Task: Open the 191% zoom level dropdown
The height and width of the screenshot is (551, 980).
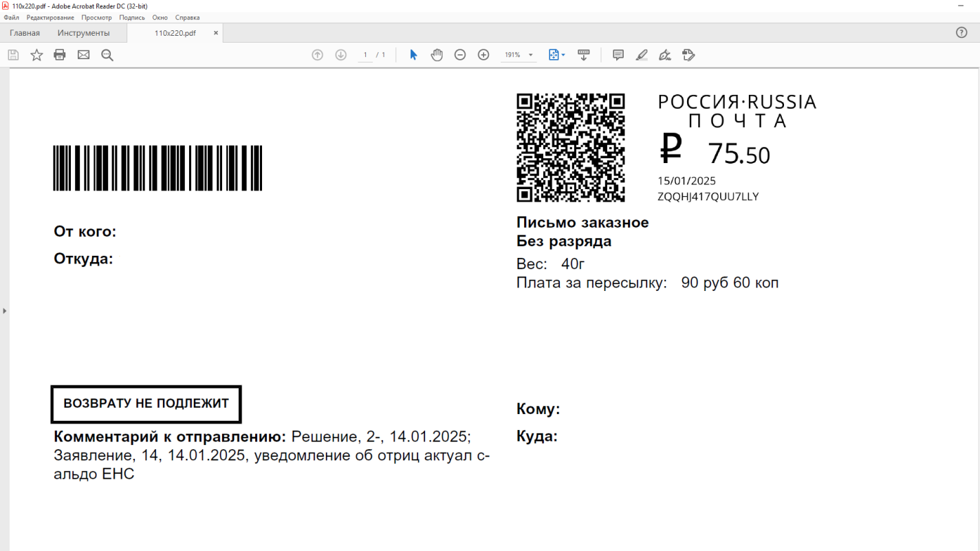Action: (519, 55)
